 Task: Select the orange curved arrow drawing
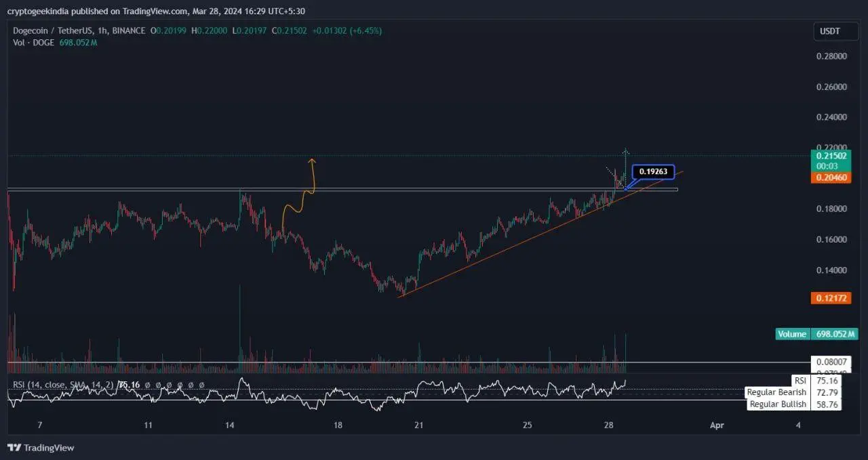coord(298,195)
